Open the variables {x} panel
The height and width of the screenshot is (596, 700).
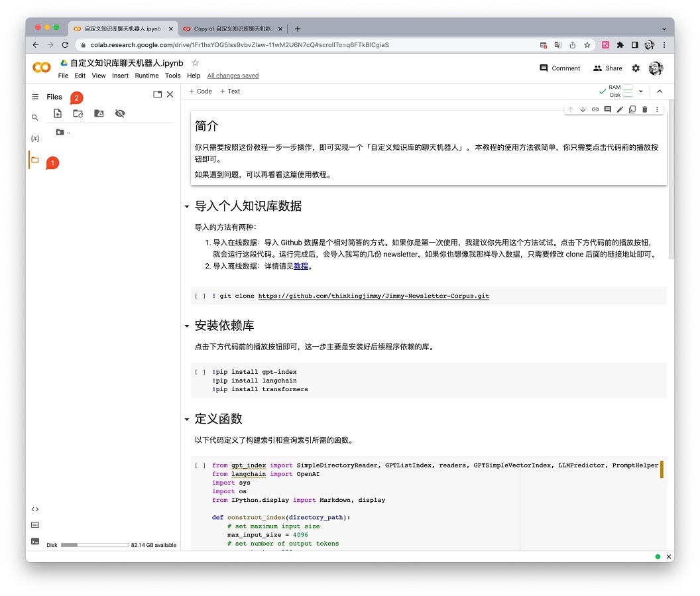[x=35, y=139]
